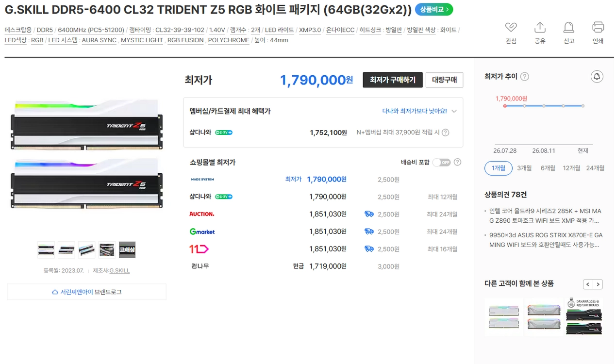Click 컴나무 cash price 1,719,000원

(x=328, y=266)
